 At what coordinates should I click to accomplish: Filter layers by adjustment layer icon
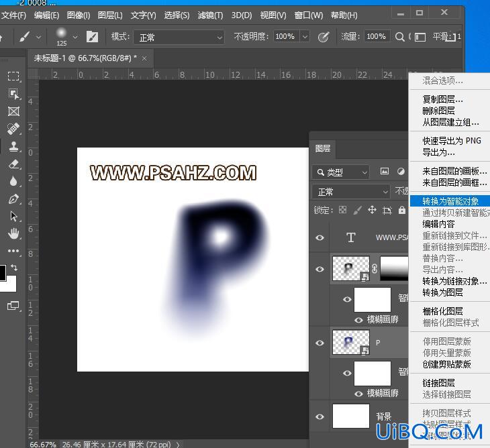coord(401,171)
